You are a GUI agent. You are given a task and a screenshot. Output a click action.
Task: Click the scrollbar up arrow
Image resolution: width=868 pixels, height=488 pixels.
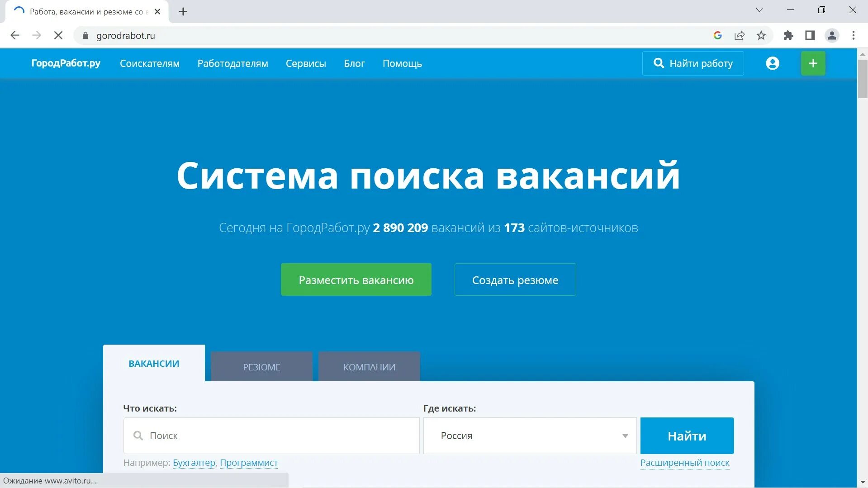point(863,54)
